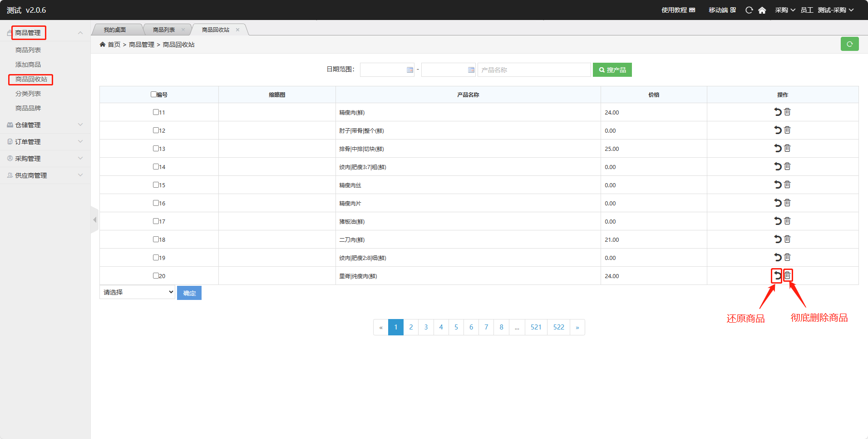Screen dimensions: 868x439
Task: Click restore icon for row 20
Action: [777, 276]
